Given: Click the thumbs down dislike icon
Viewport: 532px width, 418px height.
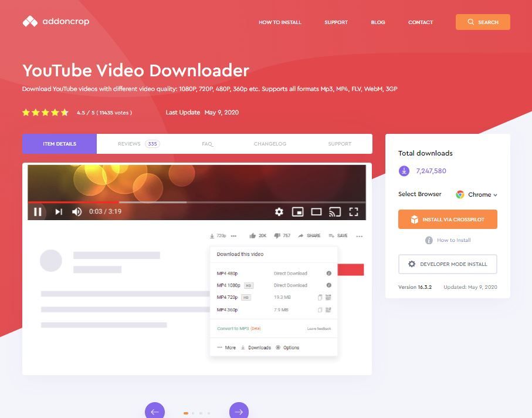Looking at the screenshot, I should [277, 235].
